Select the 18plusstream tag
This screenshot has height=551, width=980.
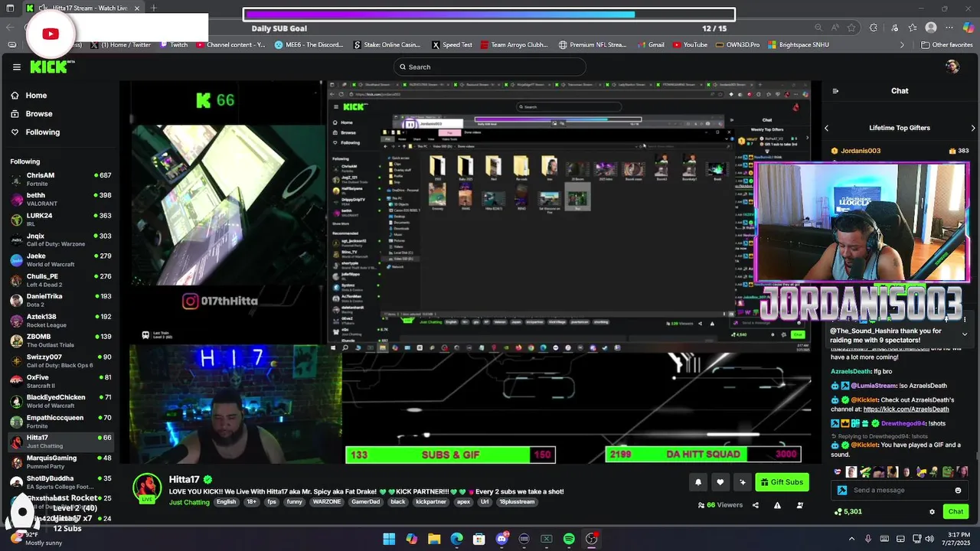tap(516, 502)
